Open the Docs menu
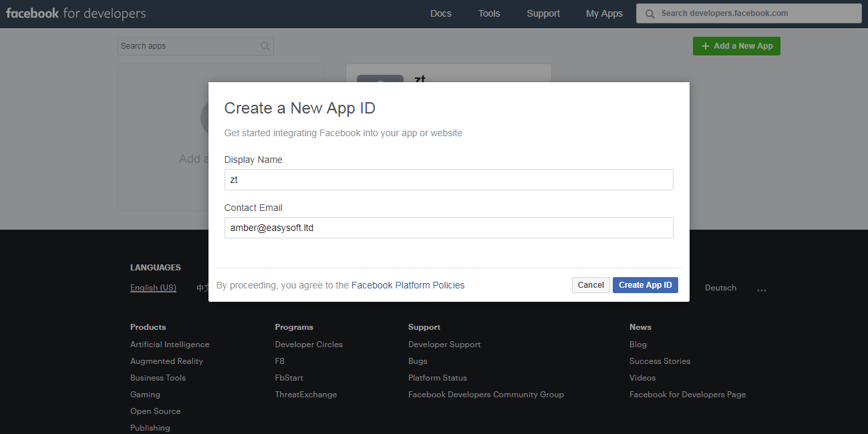This screenshot has height=434, width=868. click(x=440, y=13)
